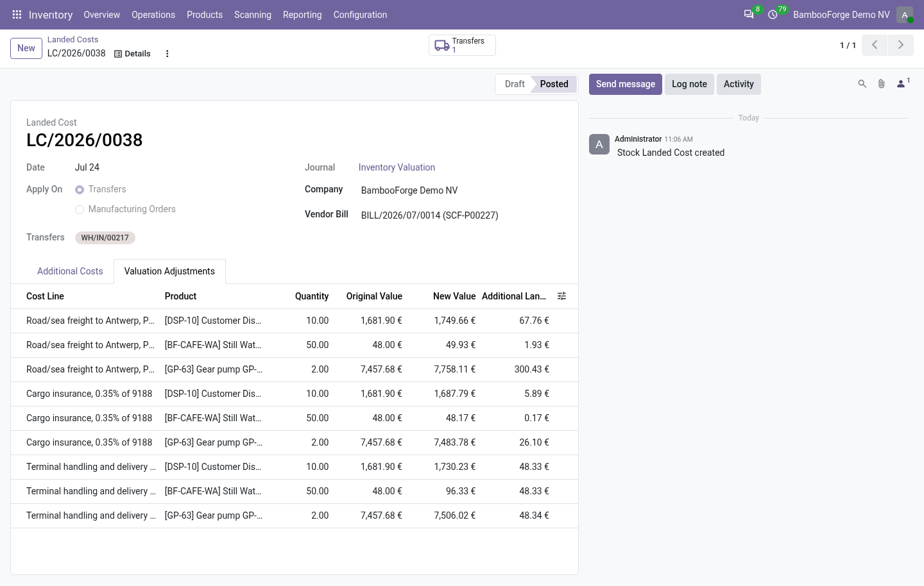Select the Valuation Adjustments tab

pyautogui.click(x=169, y=271)
